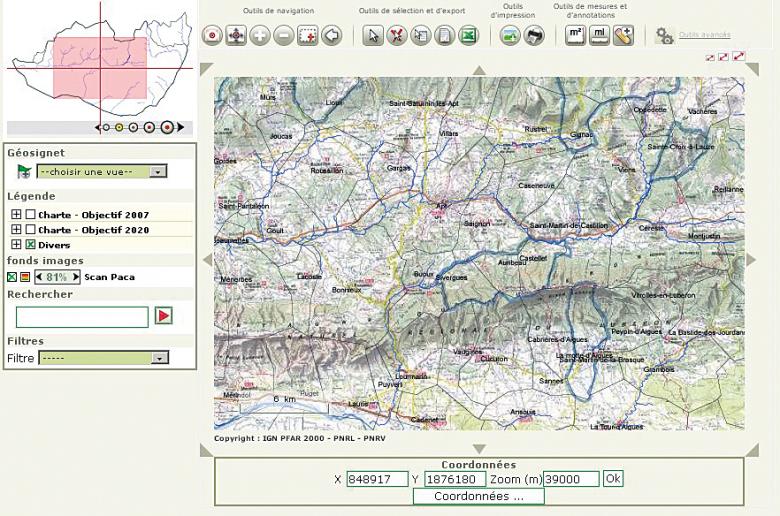Click the Scan Paca colored legend square icon
Image resolution: width=780 pixels, height=516 pixels.
click(x=25, y=277)
